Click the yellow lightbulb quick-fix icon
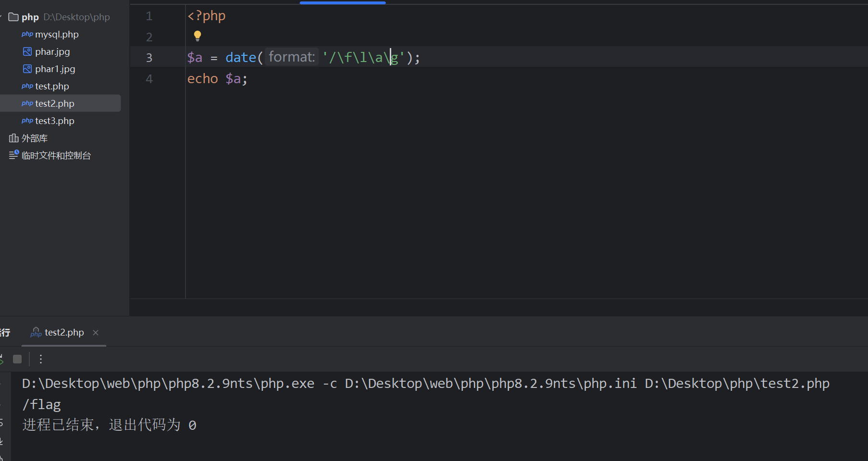Screen dimensions: 868x461 [197, 36]
